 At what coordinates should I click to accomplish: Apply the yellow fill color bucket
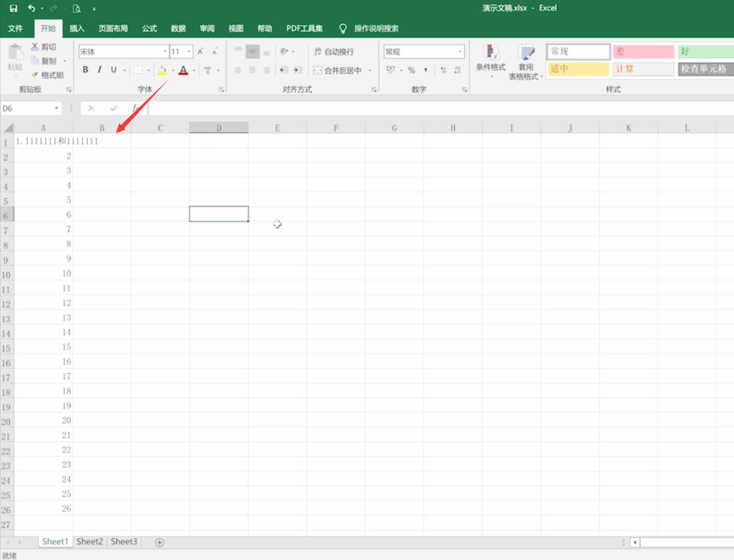coord(162,70)
